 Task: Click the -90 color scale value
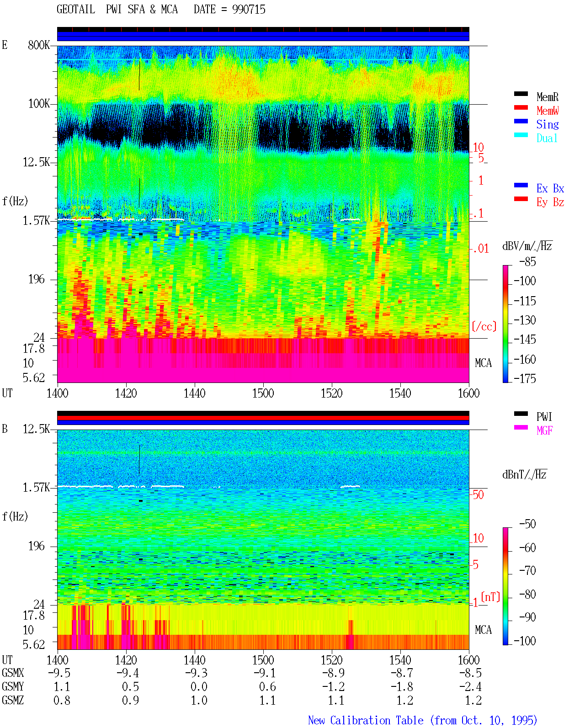pyautogui.click(x=528, y=617)
